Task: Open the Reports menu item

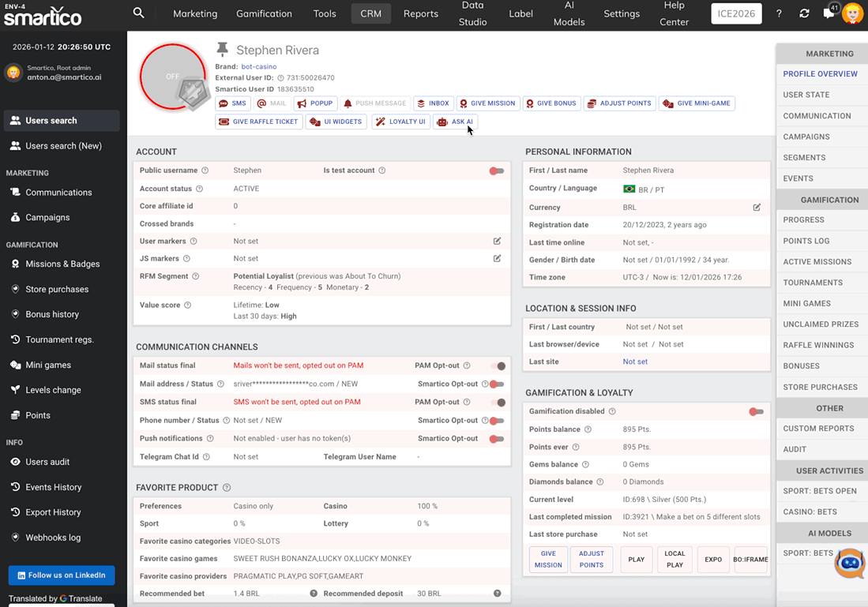Action: point(420,13)
